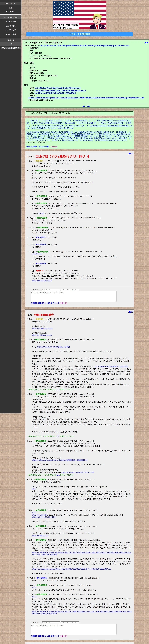Image resolution: width=149 pixels, height=644 pixels.
Task: Open the ja.wikipedia.org link in post 1
Action: coord(42,335)
